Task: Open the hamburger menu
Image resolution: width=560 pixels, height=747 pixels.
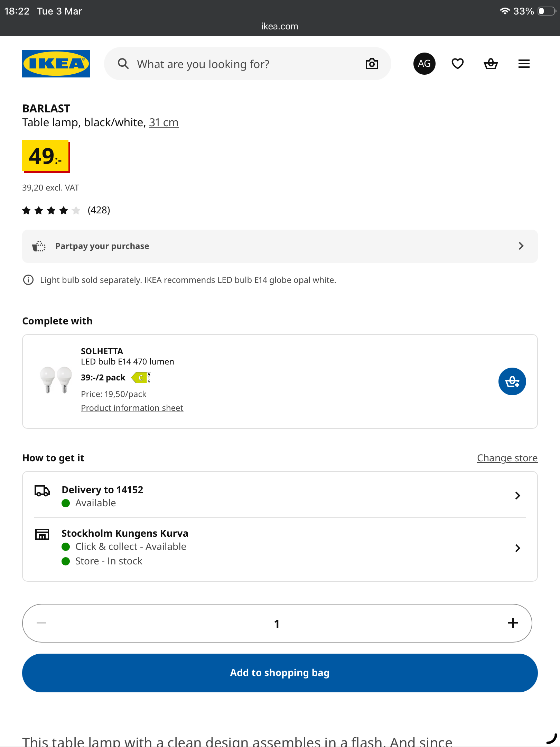Action: coord(524,64)
